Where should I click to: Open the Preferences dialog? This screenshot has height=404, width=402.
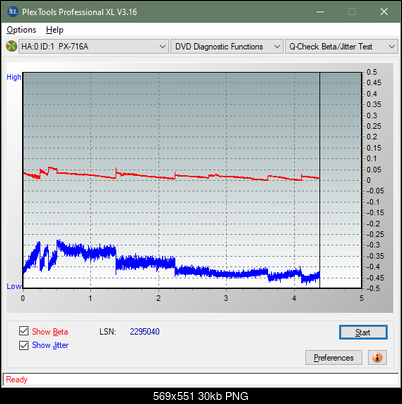334,358
